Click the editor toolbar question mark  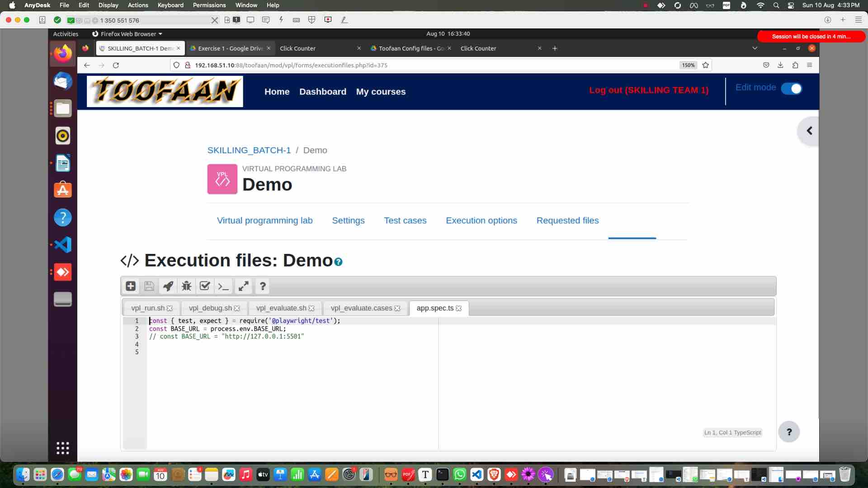click(x=262, y=286)
